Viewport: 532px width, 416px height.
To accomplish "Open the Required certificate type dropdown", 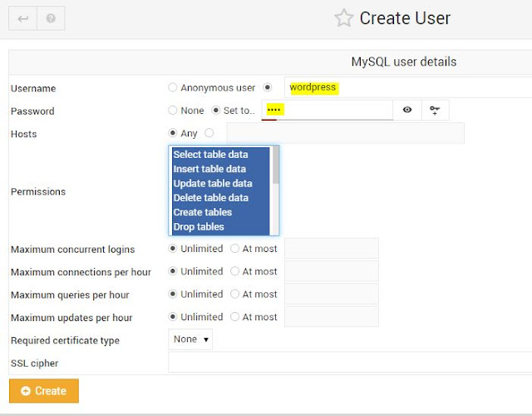I will point(190,339).
